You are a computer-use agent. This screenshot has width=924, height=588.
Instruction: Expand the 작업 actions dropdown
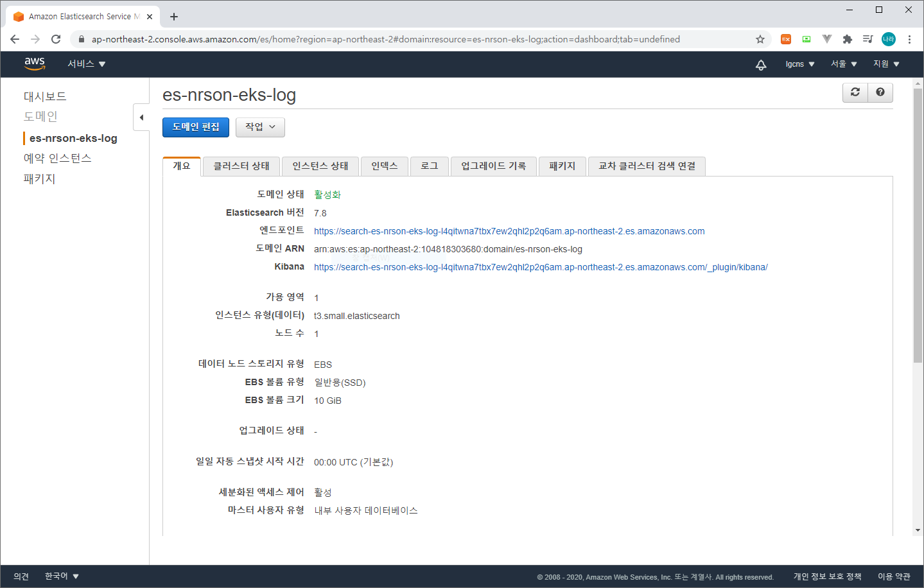[260, 127]
